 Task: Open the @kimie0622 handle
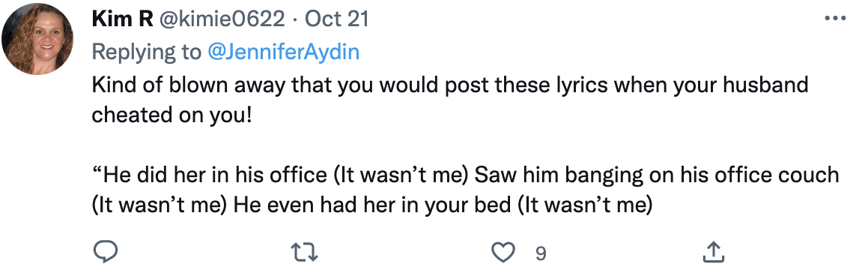(222, 19)
